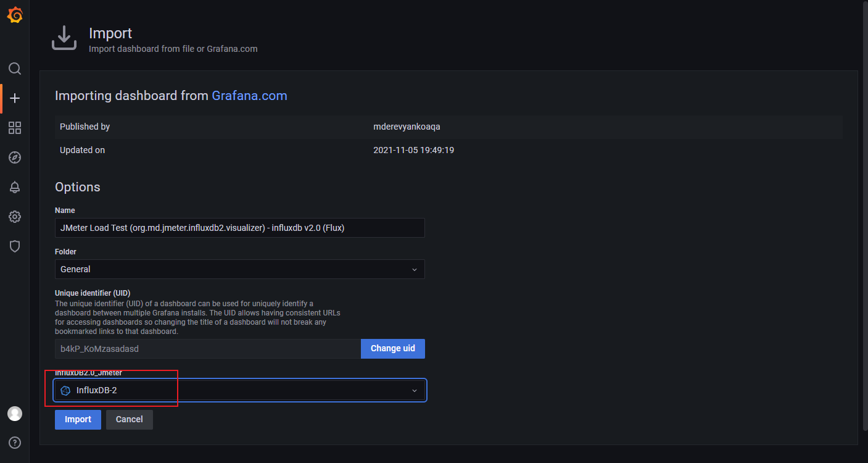The height and width of the screenshot is (463, 868).
Task: Click the updated date 2021-11-05 19:49:19
Action: click(x=413, y=150)
